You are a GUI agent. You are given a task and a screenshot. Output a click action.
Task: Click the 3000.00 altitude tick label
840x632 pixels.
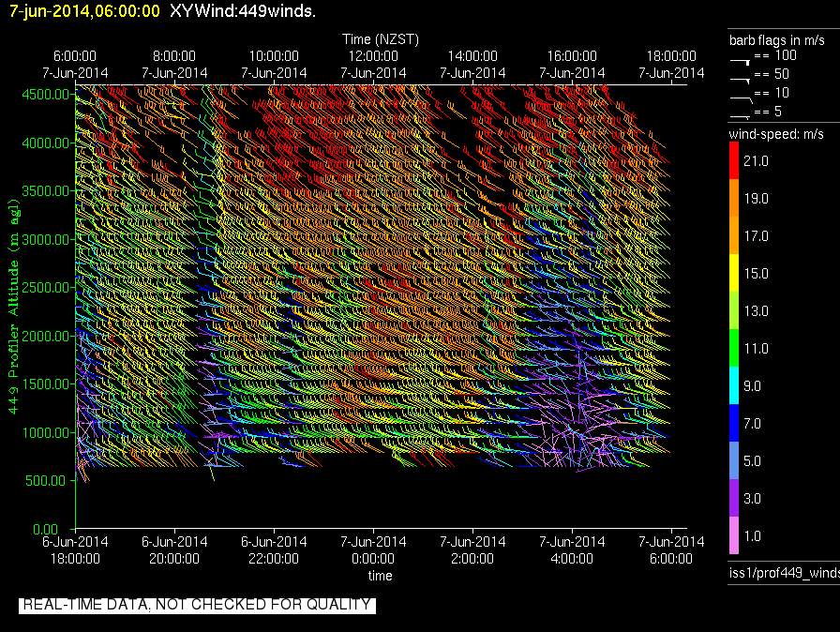pyautogui.click(x=46, y=239)
